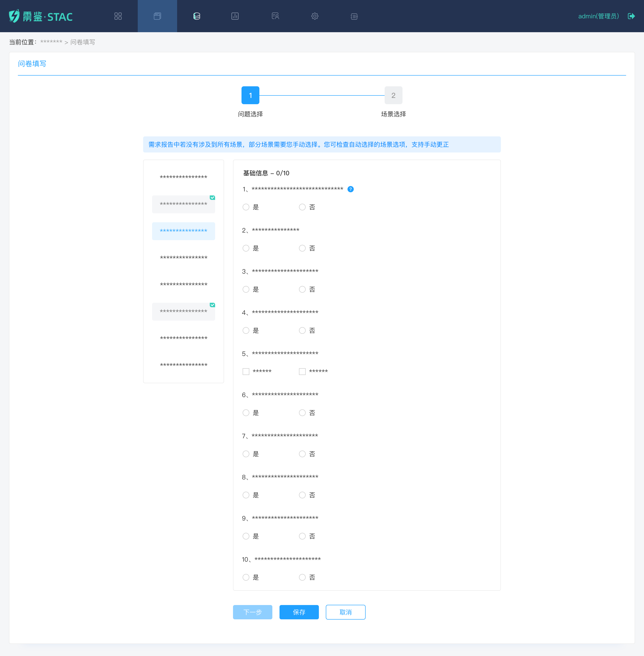Go to step 2 场景选择

tap(393, 96)
